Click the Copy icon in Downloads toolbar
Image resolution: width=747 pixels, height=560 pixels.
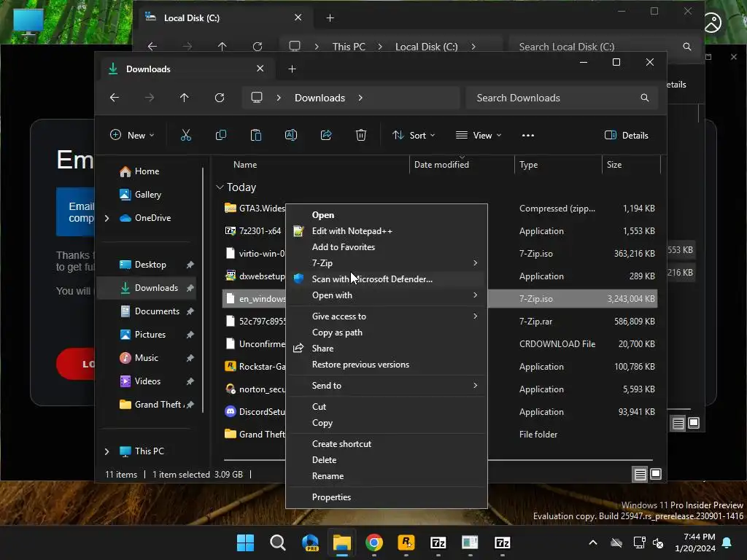220,135
